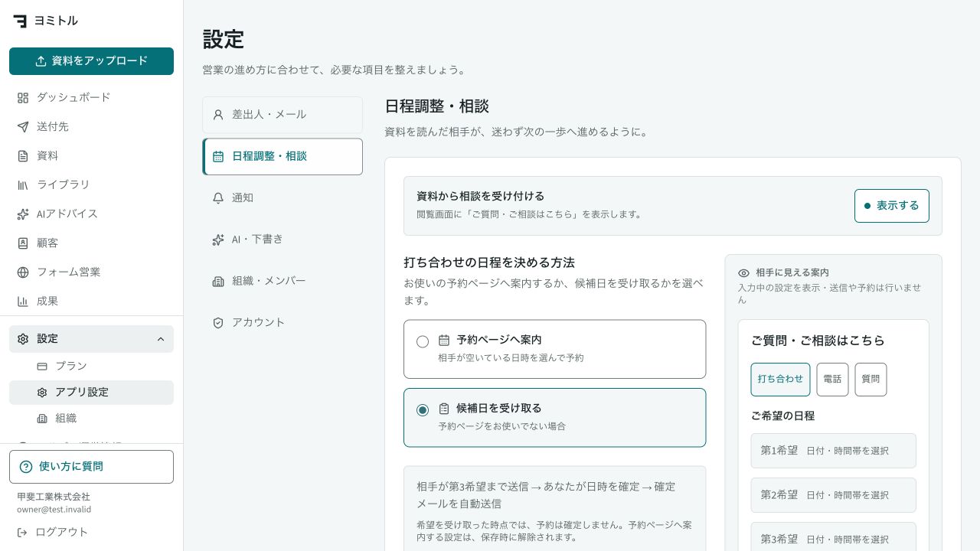Screen dimensions: 980x551
Task: Click the 送付先 paper plane icon
Action: [x=23, y=127]
